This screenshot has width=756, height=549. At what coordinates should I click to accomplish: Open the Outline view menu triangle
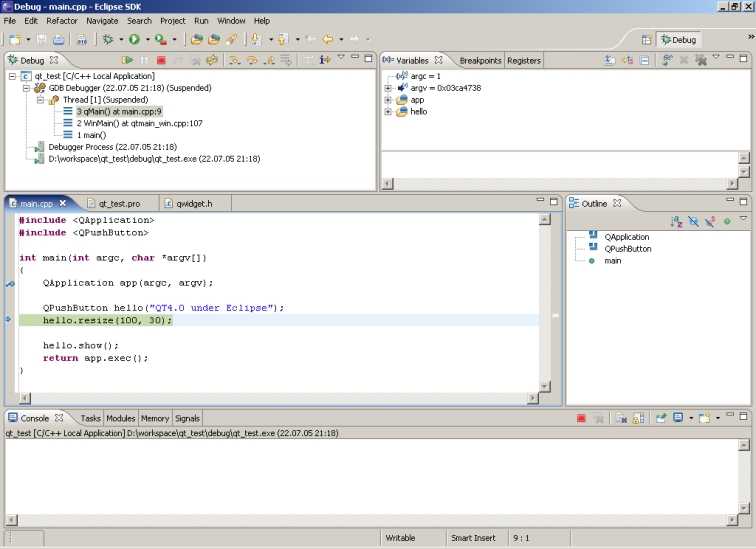point(743,218)
